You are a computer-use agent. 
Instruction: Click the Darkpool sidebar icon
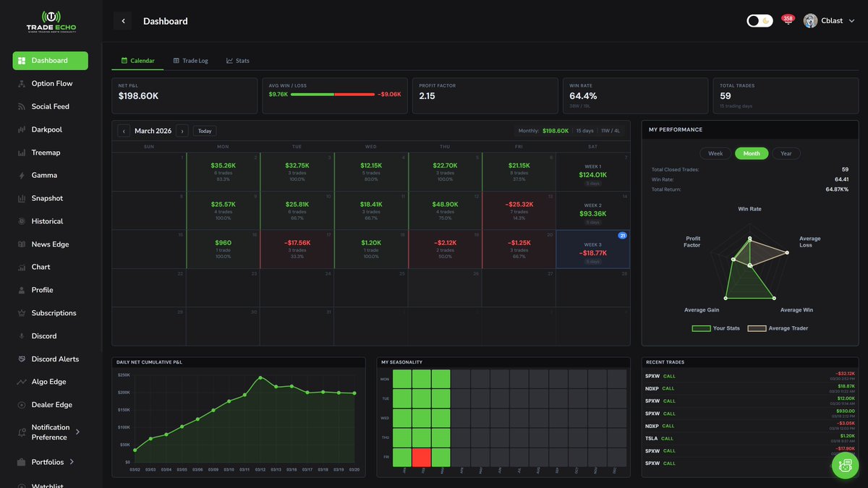(22, 130)
